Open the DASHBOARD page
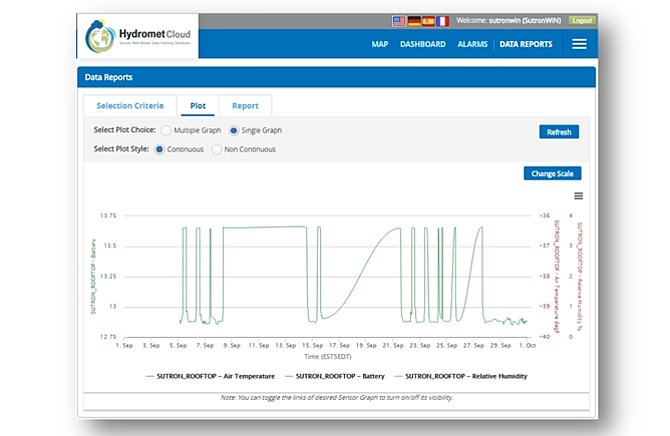 point(423,44)
